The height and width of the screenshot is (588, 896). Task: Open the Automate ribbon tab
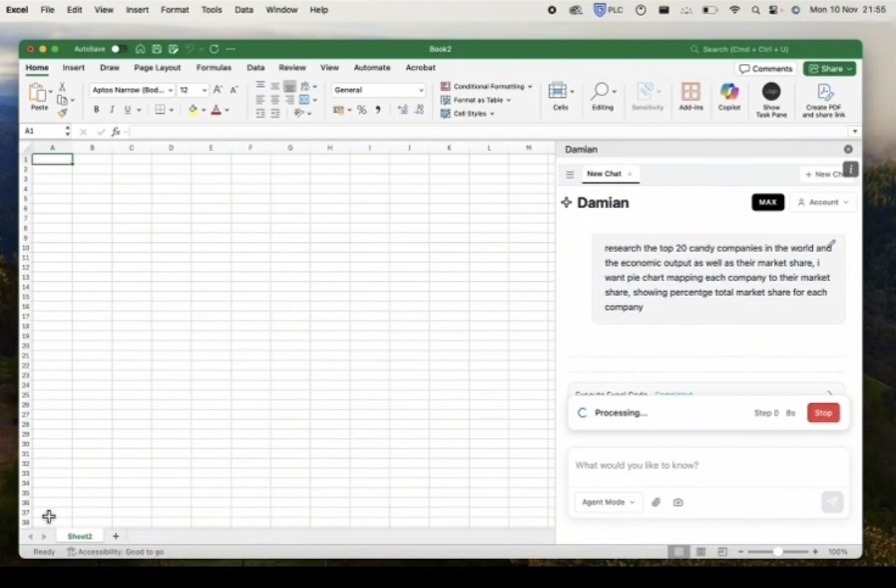(372, 67)
